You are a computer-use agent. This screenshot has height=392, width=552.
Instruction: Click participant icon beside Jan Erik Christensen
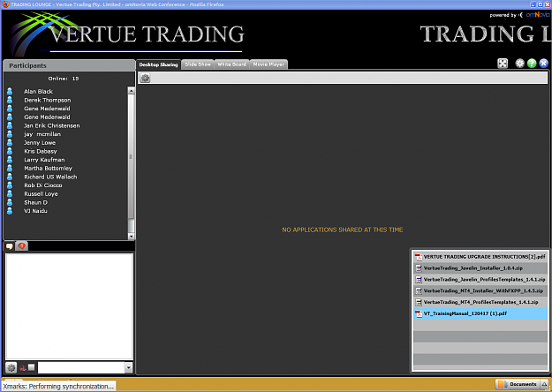[10, 125]
